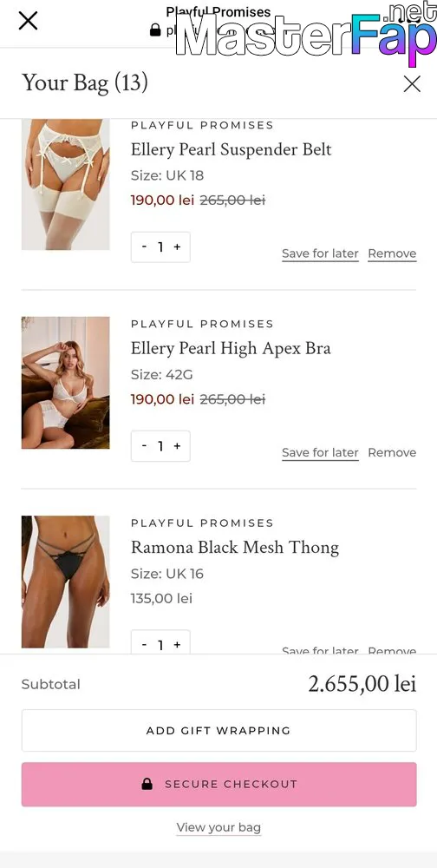This screenshot has width=437, height=868.
Task: Increase quantity of Ramona Black Mesh Thong
Action: pyautogui.click(x=177, y=645)
